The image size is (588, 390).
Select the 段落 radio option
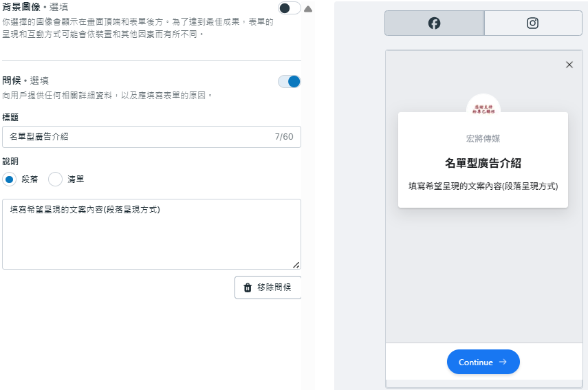(10, 180)
